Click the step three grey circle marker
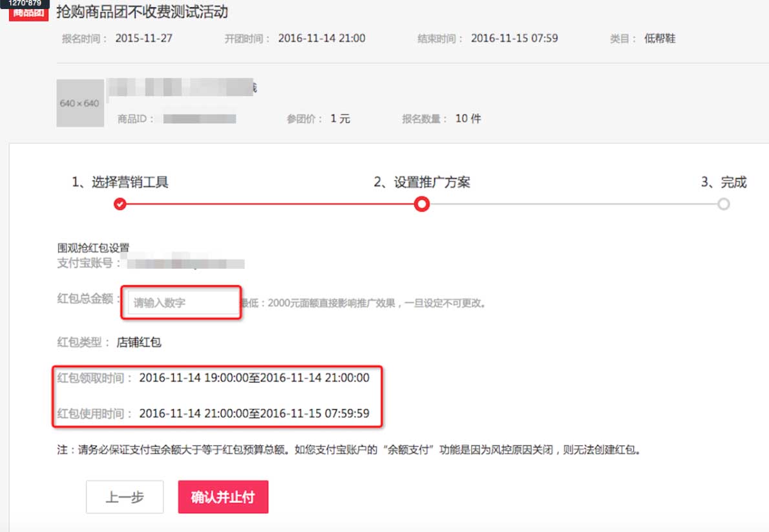Image resolution: width=769 pixels, height=532 pixels. pyautogui.click(x=723, y=204)
